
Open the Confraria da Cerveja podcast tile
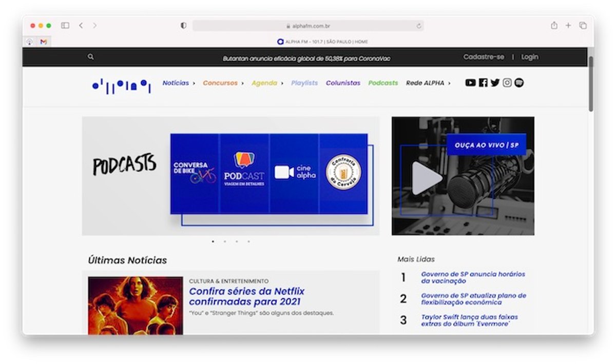tap(343, 173)
